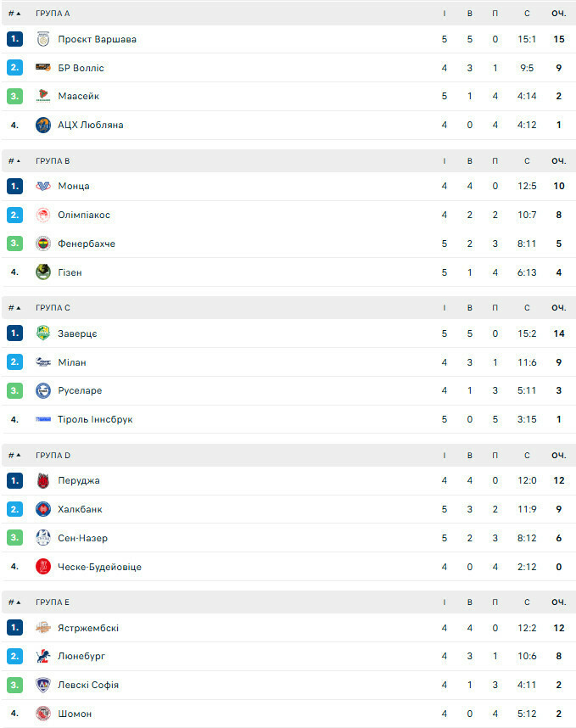Click the Заверцє team emblem

click(43, 333)
